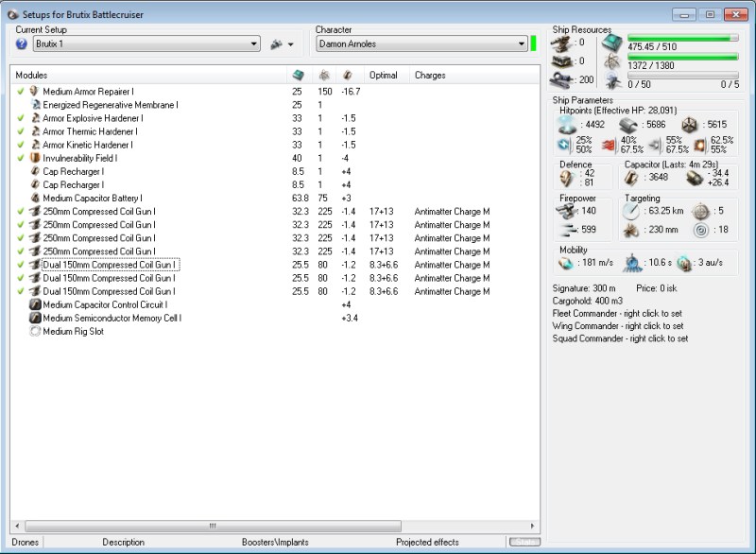Toggle the checkmark for last 250mm Compressed Coil Gun I
Image resolution: width=756 pixels, height=554 pixels.
click(20, 251)
